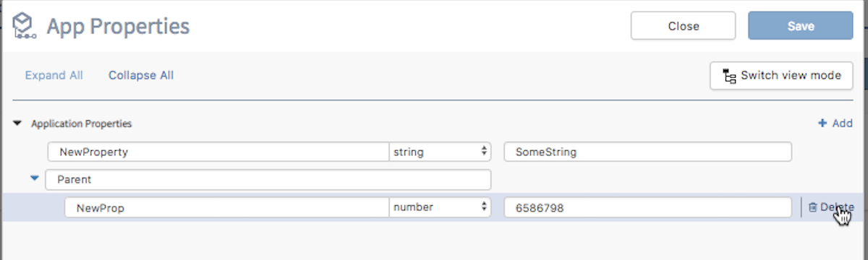
Task: Save the app properties
Action: (801, 26)
